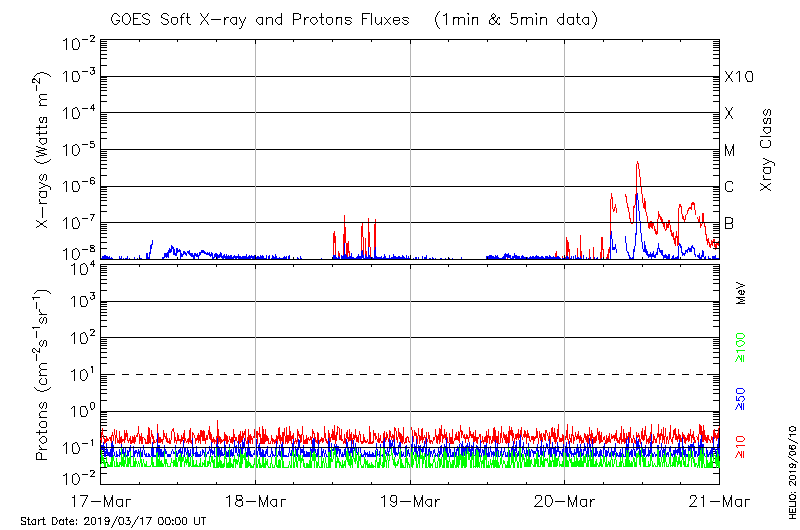Click the proton axis tick label 10^2

tap(82, 337)
